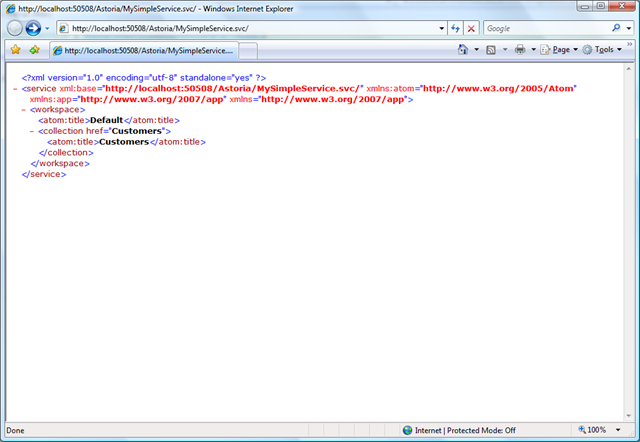The height and width of the screenshot is (442, 640).
Task: Click Internet Protected Mode Off status
Action: pyautogui.click(x=465, y=430)
